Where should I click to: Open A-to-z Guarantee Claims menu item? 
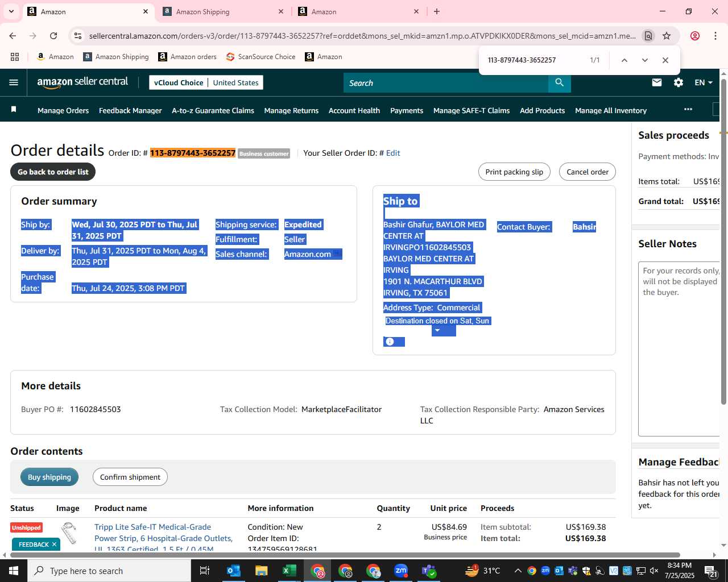pos(213,110)
